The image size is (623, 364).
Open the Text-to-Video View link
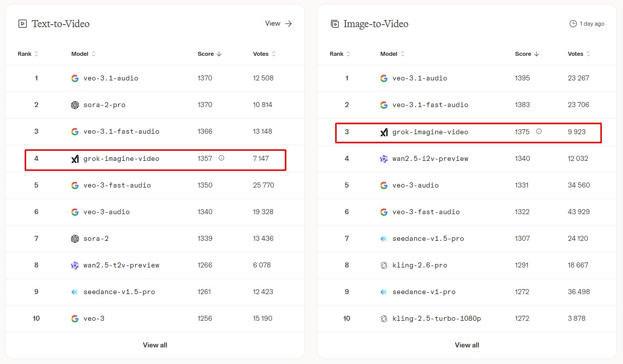pyautogui.click(x=278, y=24)
